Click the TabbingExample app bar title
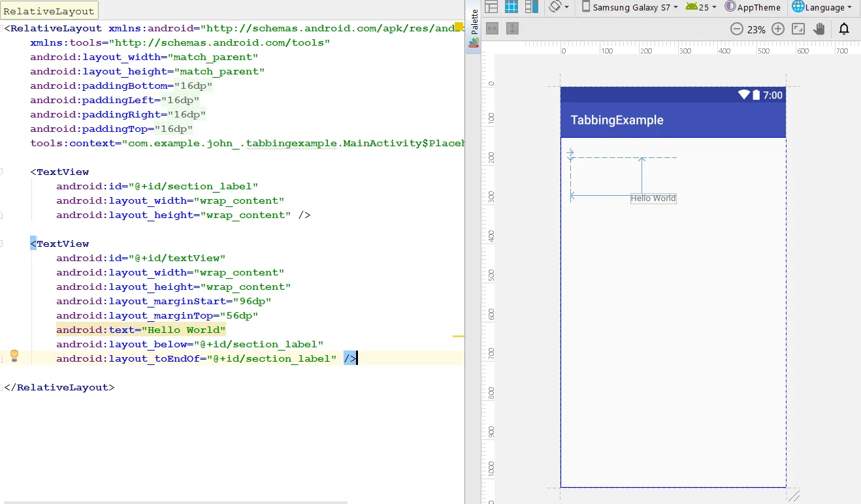The image size is (861, 504). pos(617,120)
